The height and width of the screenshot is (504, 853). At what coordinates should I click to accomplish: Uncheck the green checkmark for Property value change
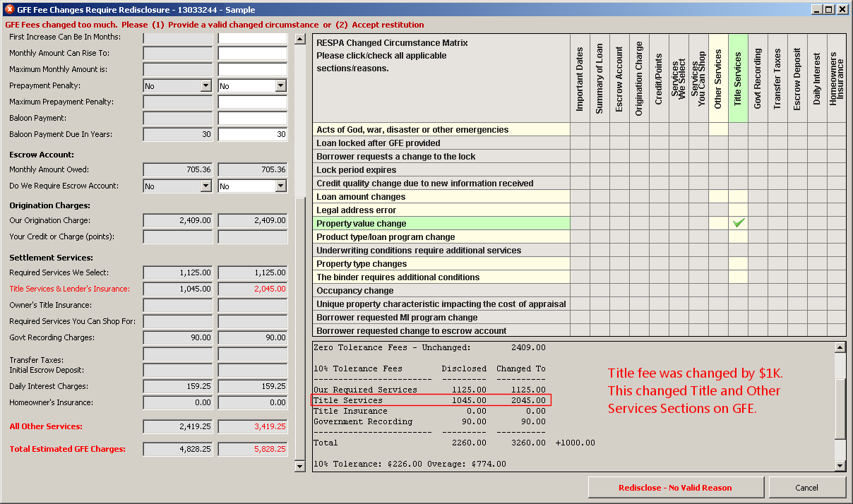pyautogui.click(x=739, y=223)
